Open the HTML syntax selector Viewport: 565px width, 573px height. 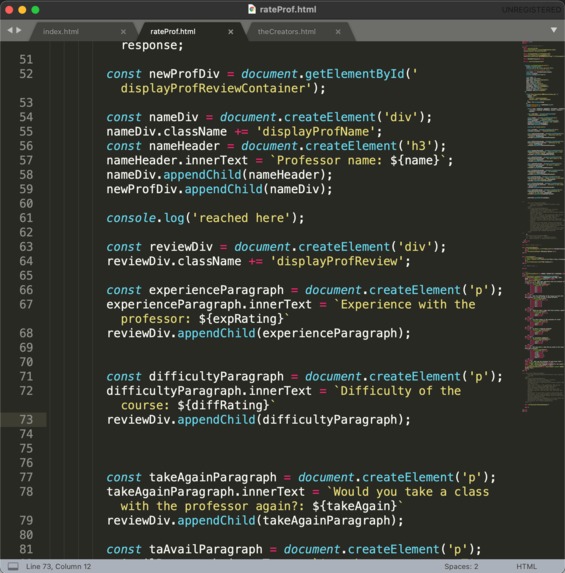point(526,566)
